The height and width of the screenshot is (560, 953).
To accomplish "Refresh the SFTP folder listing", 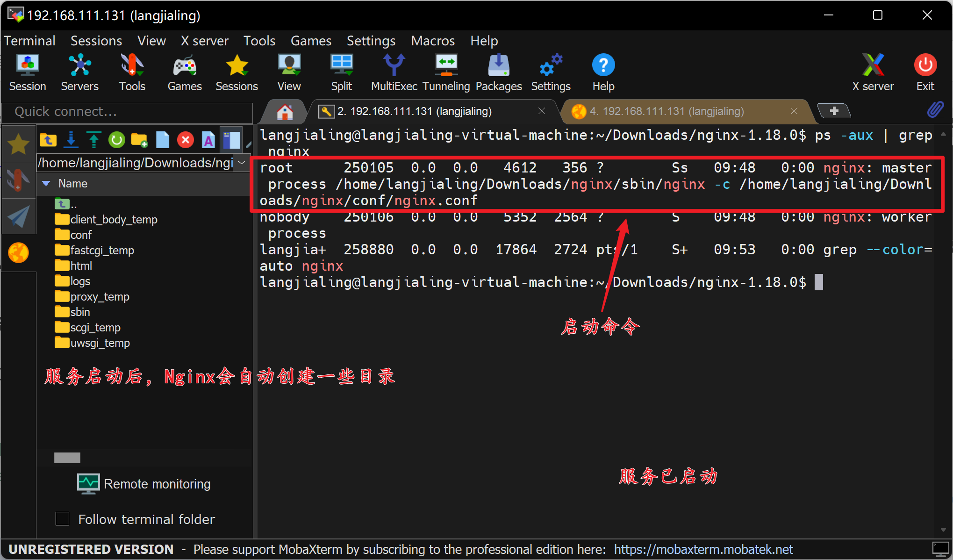I will coord(117,140).
